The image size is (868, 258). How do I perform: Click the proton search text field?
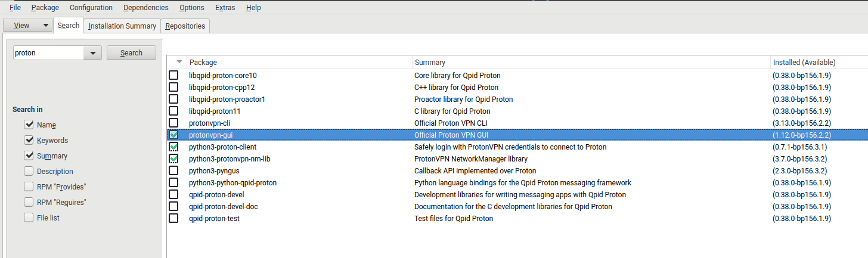point(48,53)
